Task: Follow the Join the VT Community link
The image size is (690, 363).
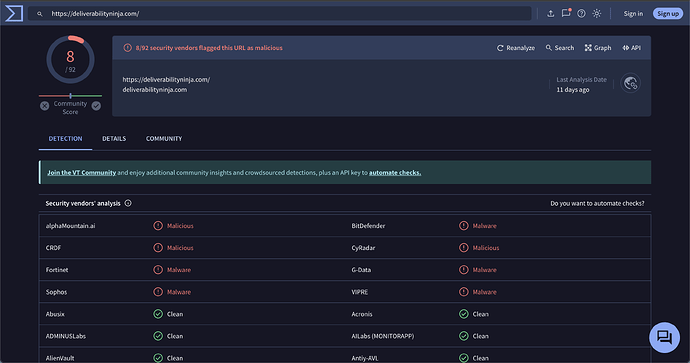Action: pos(81,172)
